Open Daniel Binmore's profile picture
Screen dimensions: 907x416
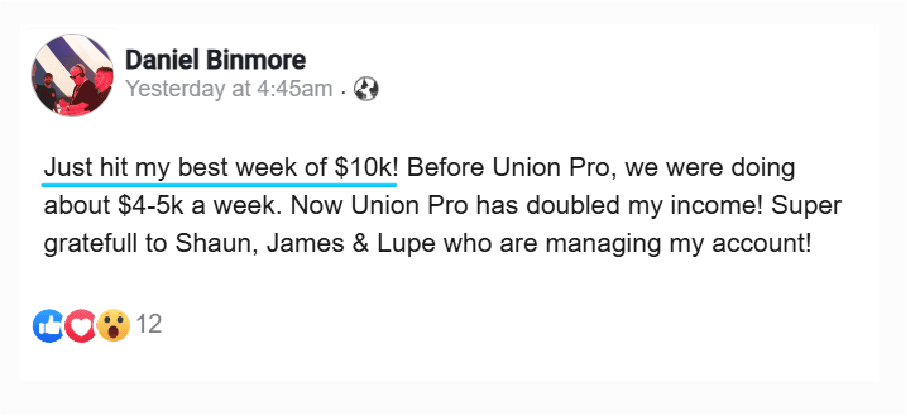coord(73,75)
